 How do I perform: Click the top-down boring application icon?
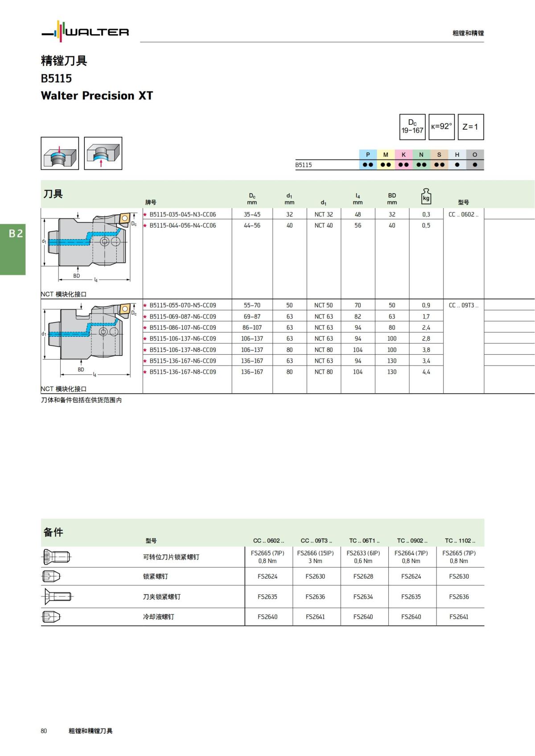coord(60,153)
